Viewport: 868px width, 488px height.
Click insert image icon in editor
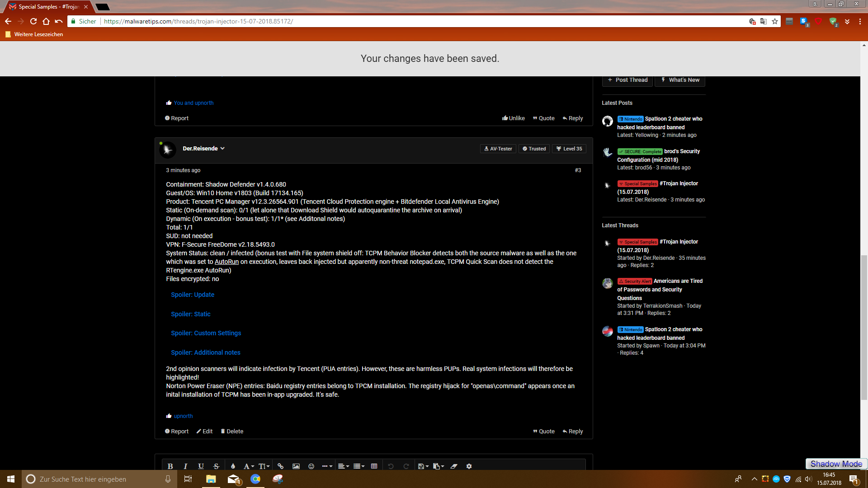coord(296,466)
